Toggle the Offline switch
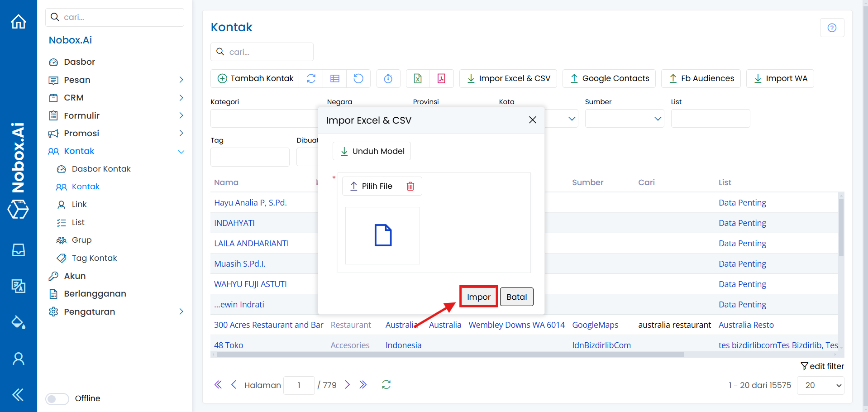Screen dimensions: 868x412 (57, 398)
